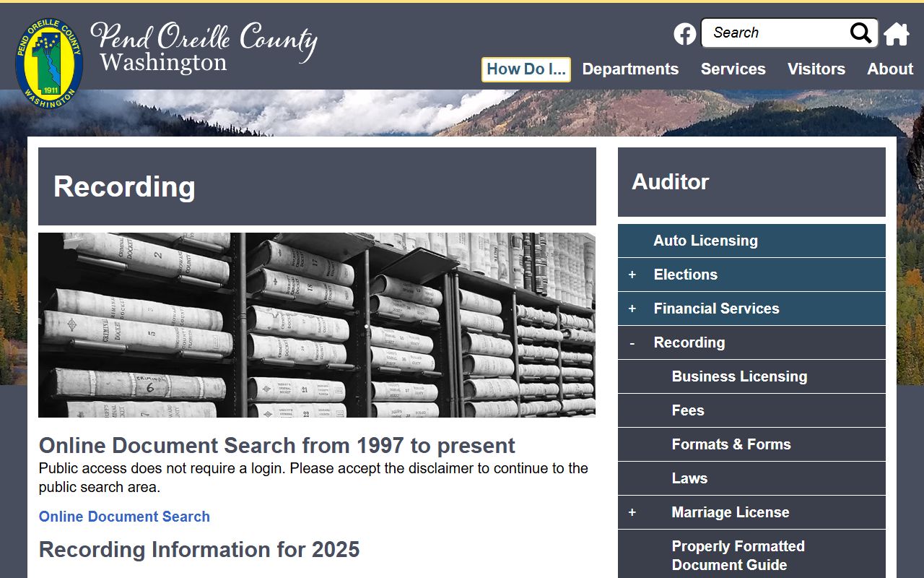Open the Financial Services sidebar link
The image size is (924, 578).
tap(717, 309)
